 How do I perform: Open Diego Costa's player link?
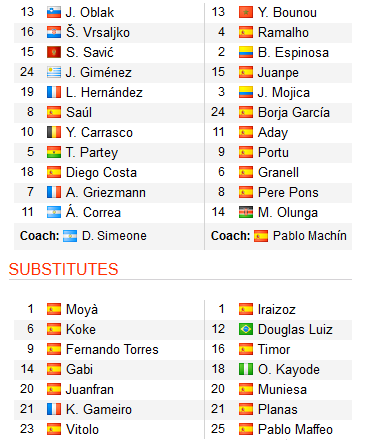[101, 173]
